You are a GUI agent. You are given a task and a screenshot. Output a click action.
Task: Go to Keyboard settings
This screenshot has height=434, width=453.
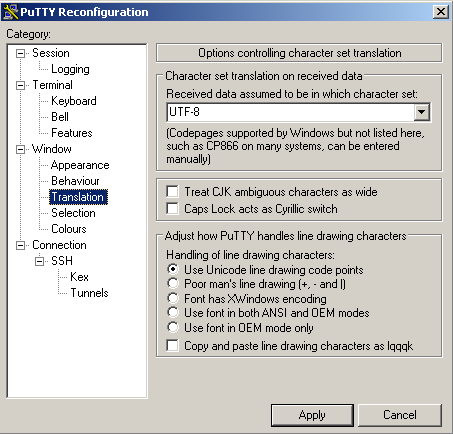pyautogui.click(x=74, y=101)
